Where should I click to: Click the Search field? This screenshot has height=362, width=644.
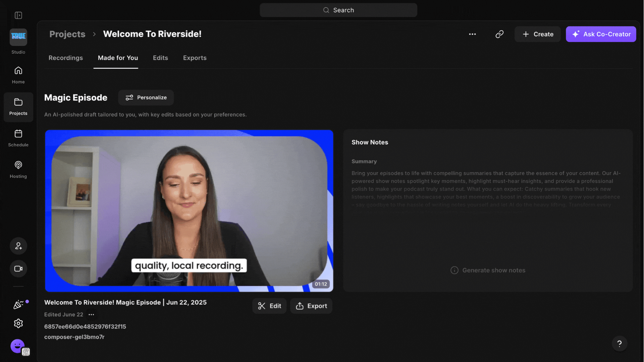click(338, 10)
